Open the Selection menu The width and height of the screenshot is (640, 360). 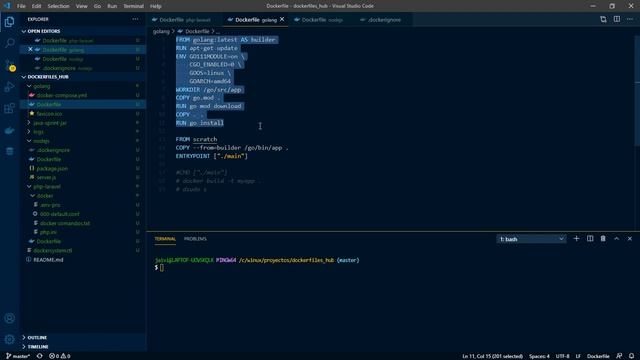click(58, 6)
